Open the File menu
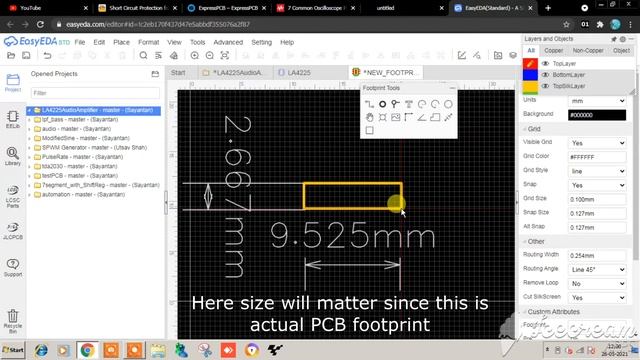The height and width of the screenshot is (360, 640). [80, 42]
